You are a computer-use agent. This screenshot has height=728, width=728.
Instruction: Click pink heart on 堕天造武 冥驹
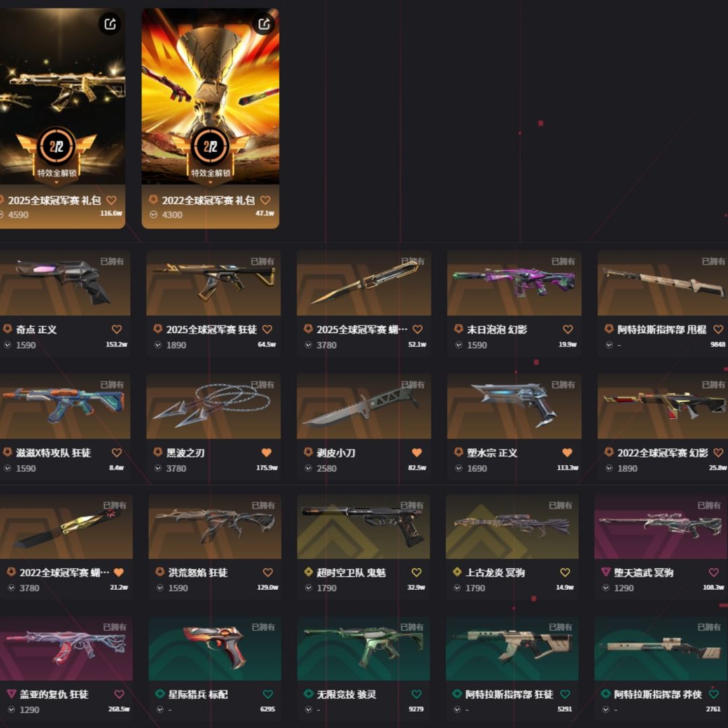tap(714, 572)
